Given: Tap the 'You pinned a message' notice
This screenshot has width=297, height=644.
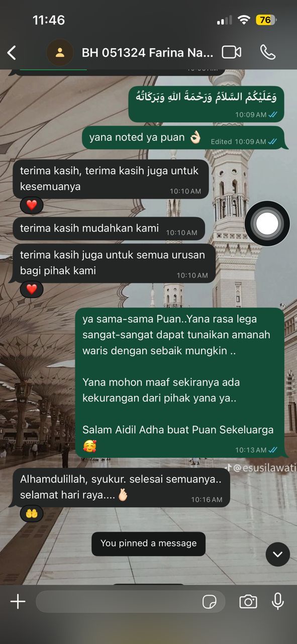Looking at the screenshot, I should (148, 543).
